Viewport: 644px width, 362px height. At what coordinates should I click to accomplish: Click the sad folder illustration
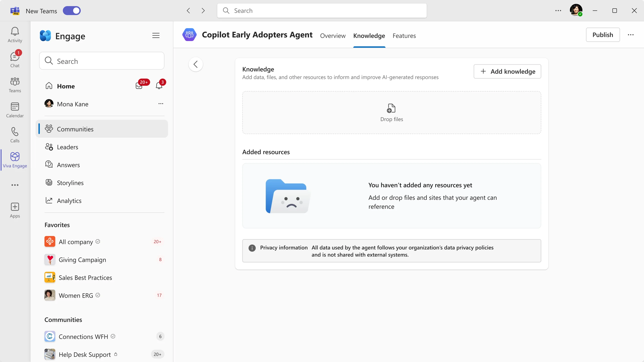(x=288, y=196)
